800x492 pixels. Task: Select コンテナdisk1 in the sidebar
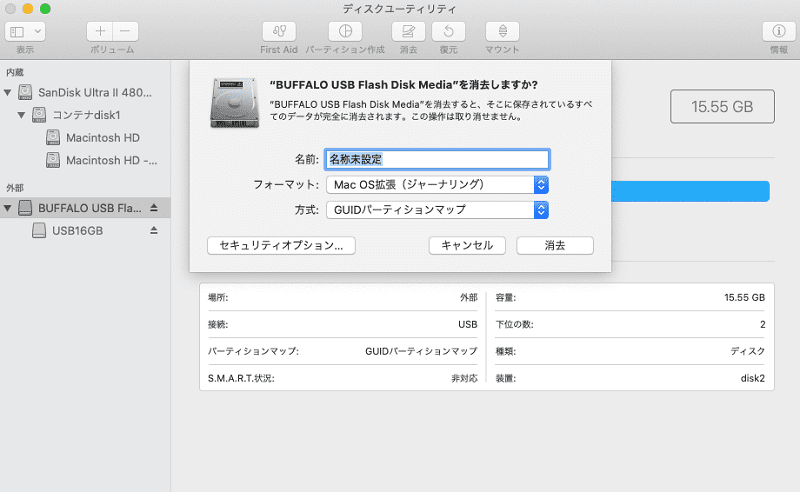[85, 115]
